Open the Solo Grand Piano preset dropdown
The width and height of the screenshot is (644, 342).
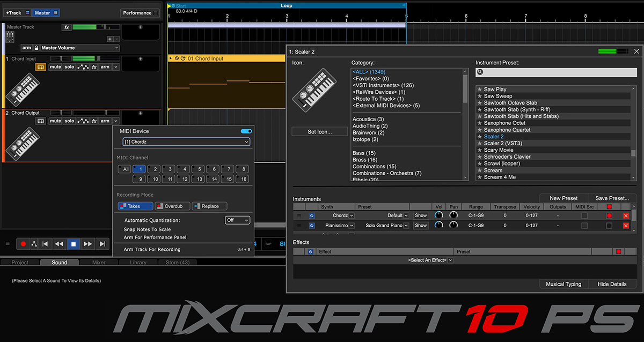(x=407, y=226)
